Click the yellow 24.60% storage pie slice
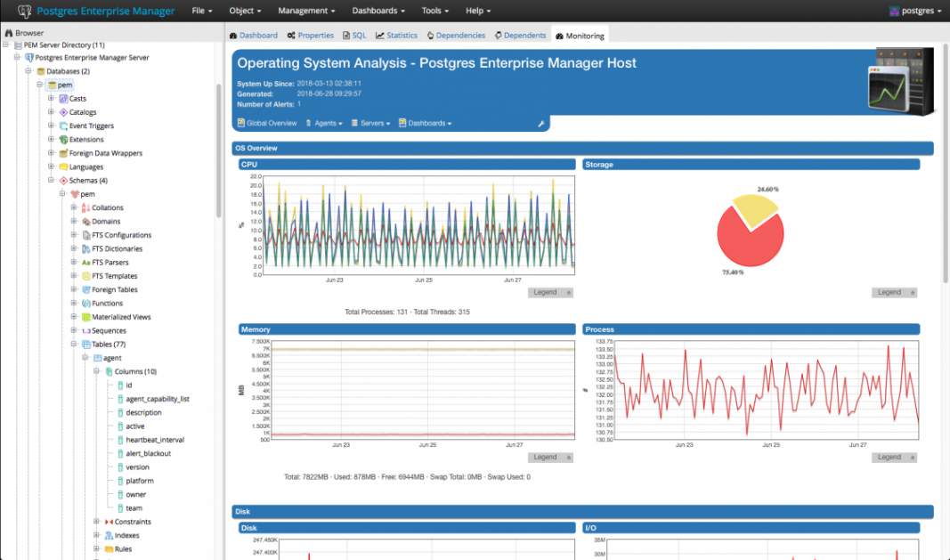Image resolution: width=950 pixels, height=560 pixels. coord(755,210)
